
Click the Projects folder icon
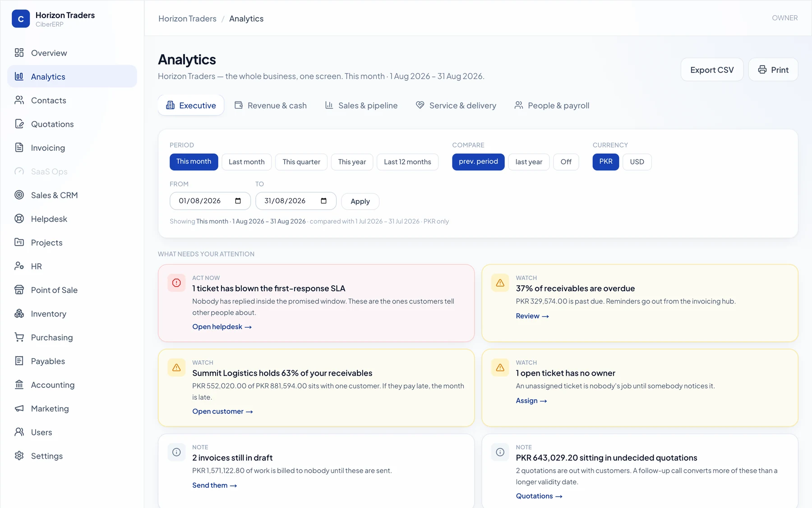pyautogui.click(x=19, y=242)
